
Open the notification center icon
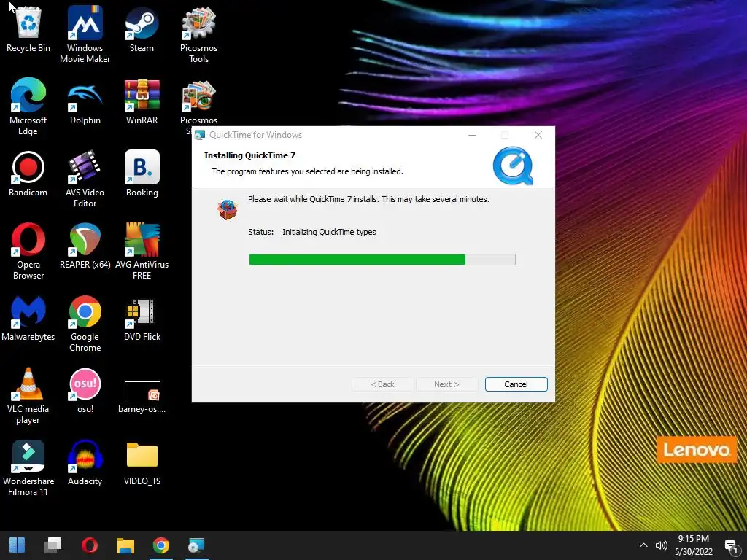pos(731,545)
